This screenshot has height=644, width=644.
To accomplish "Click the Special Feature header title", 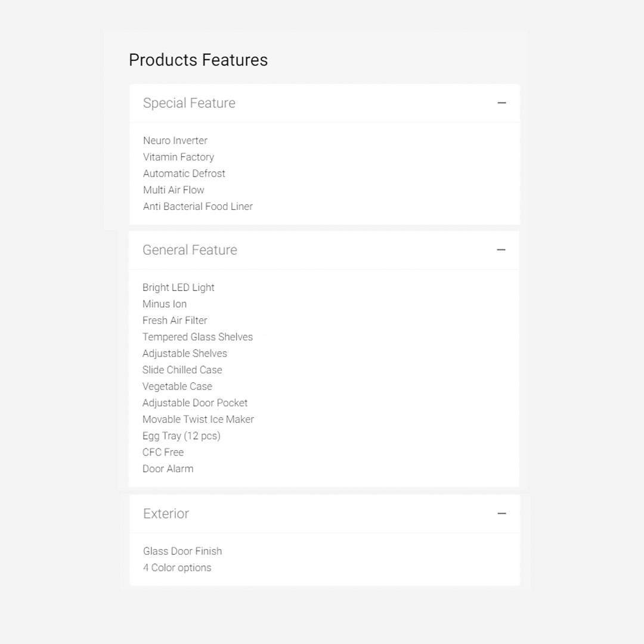I will click(189, 103).
